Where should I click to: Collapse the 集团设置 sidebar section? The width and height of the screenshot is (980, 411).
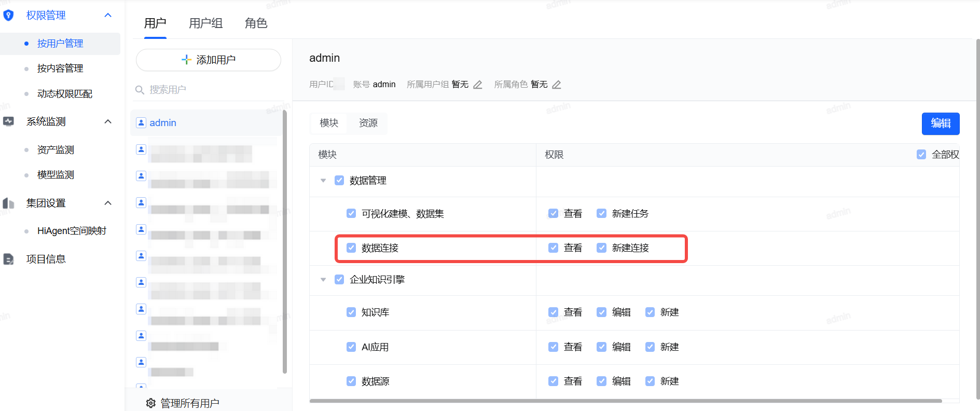click(108, 203)
